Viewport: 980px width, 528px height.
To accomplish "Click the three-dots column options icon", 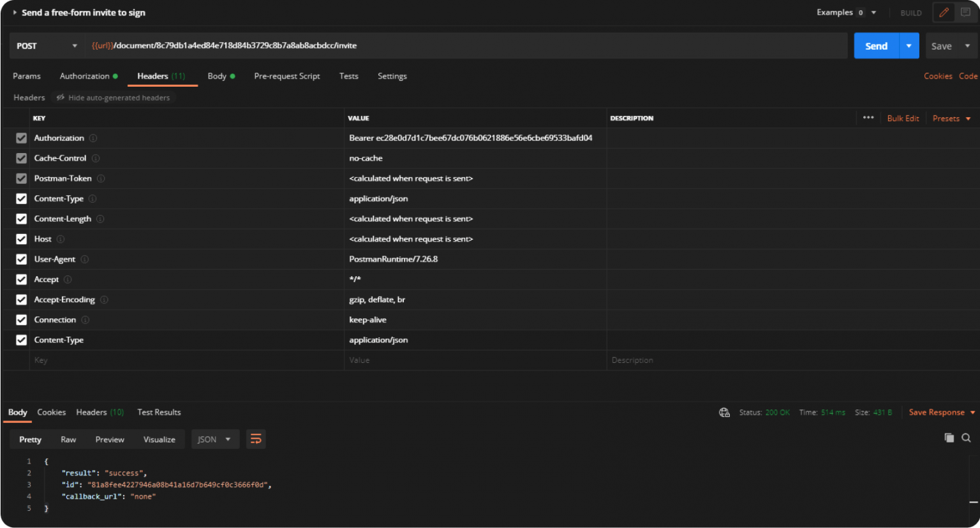I will (868, 118).
